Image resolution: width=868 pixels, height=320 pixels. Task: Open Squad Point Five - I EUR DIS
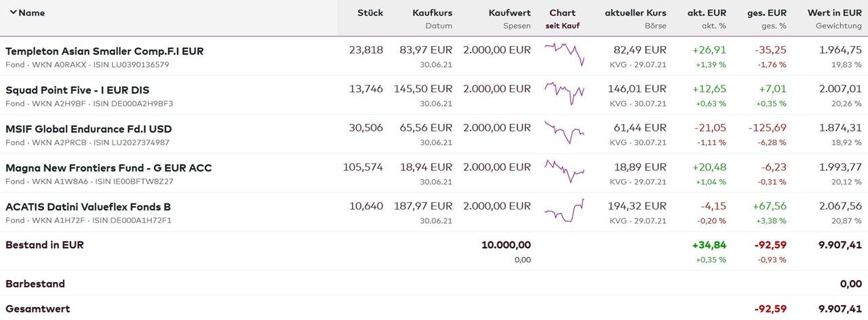point(77,90)
